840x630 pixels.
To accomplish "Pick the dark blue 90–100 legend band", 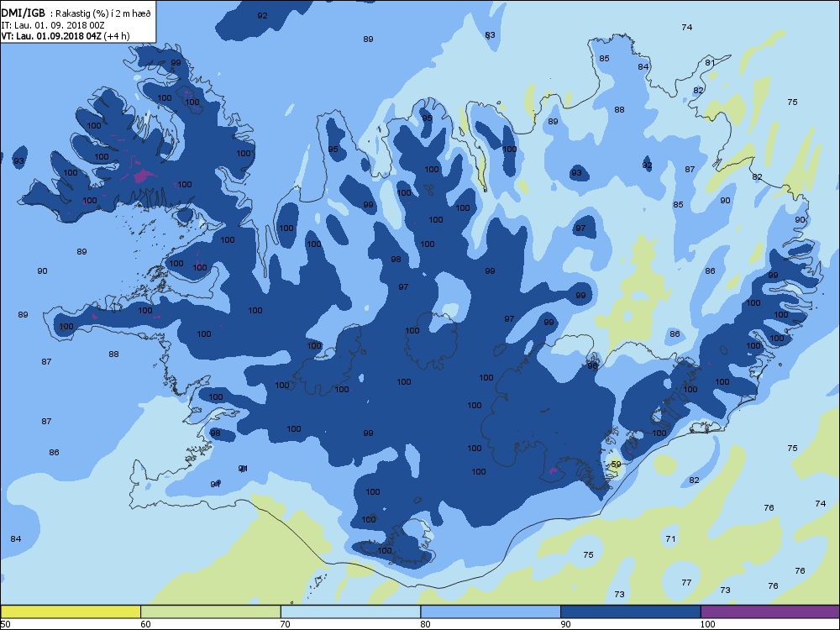I will pyautogui.click(x=631, y=612).
